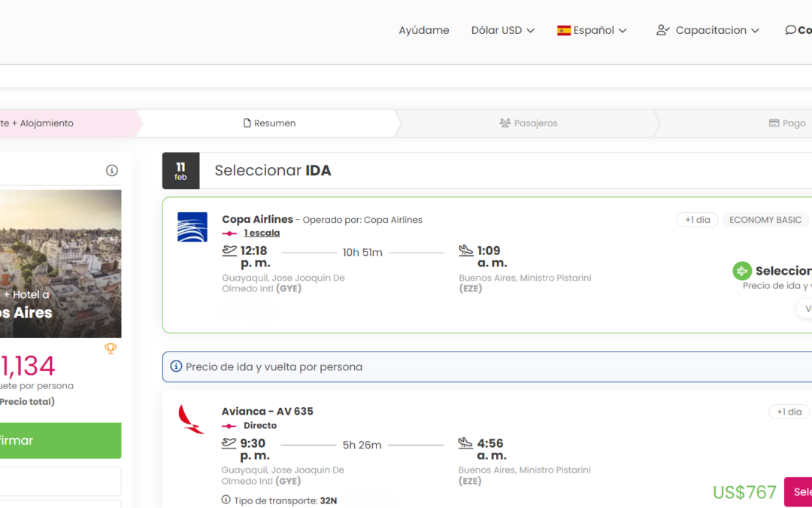Click departure plane icon for Copa 12:18 flight
Screen dimensions: 812x508
(229, 251)
